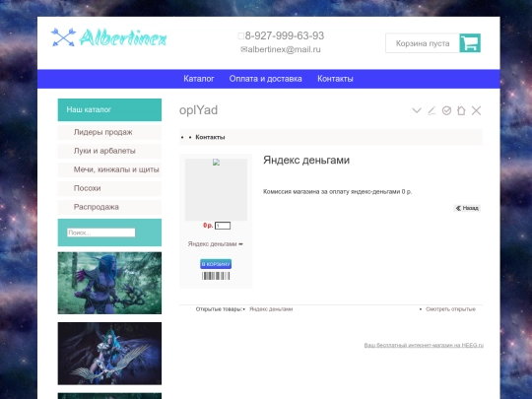The image size is (532, 399).
Task: Click the phone number 8-927-999-63-93
Action: click(x=285, y=35)
